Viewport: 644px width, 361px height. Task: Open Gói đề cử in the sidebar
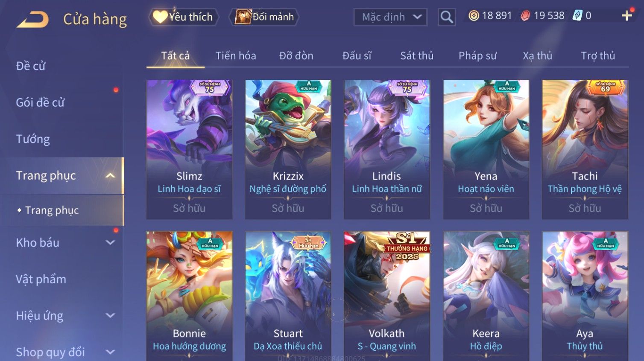[x=40, y=102]
